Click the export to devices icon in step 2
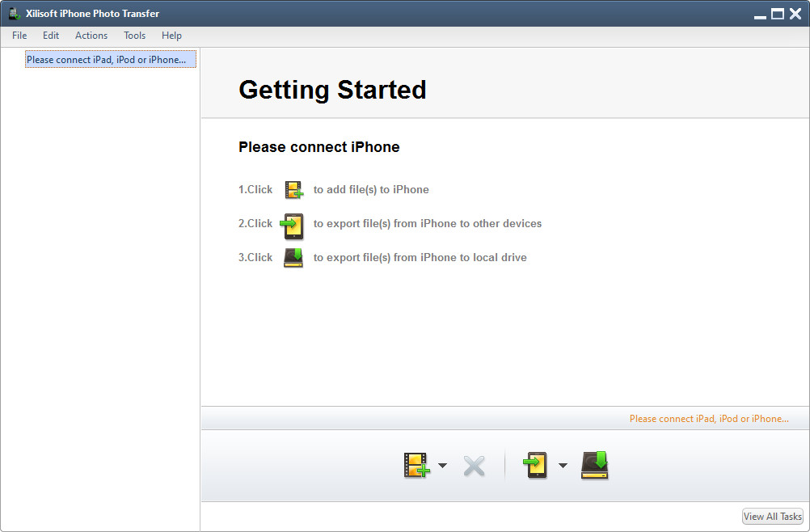Image resolution: width=810 pixels, height=532 pixels. coord(292,226)
